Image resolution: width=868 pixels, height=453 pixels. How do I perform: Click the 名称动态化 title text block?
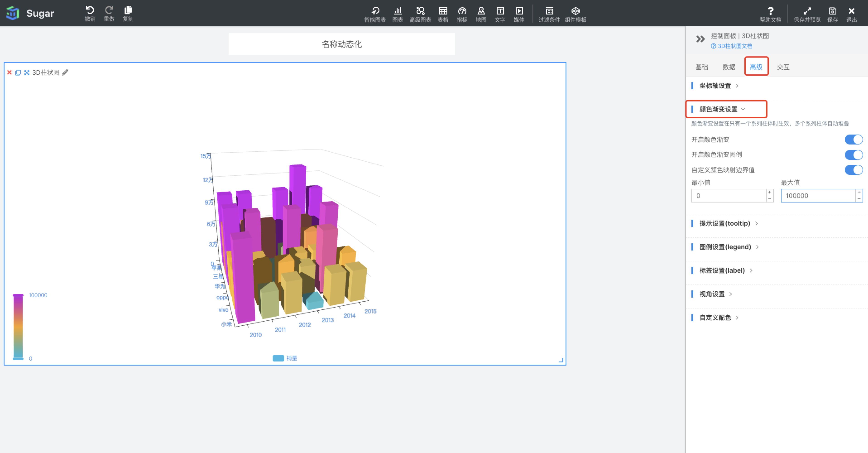(x=342, y=44)
